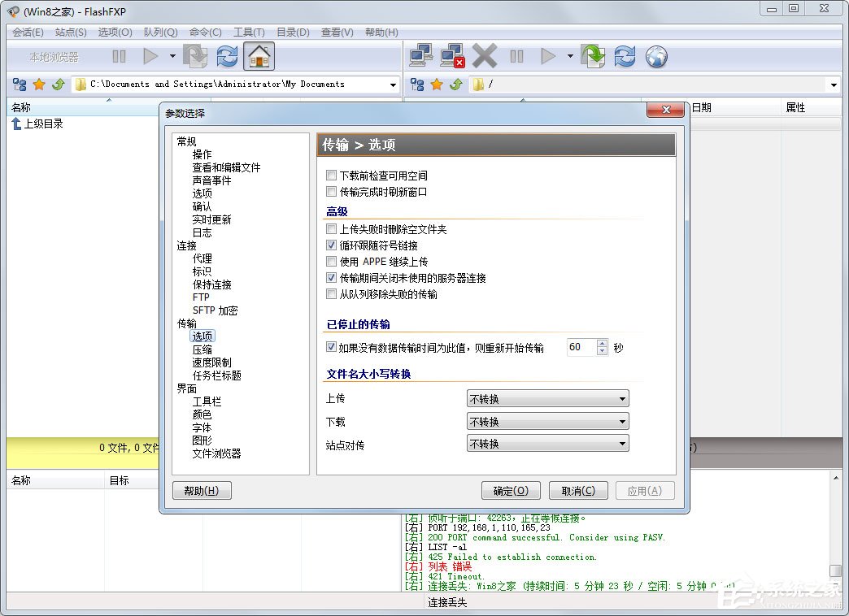Open the local path drop-down list

[393, 84]
